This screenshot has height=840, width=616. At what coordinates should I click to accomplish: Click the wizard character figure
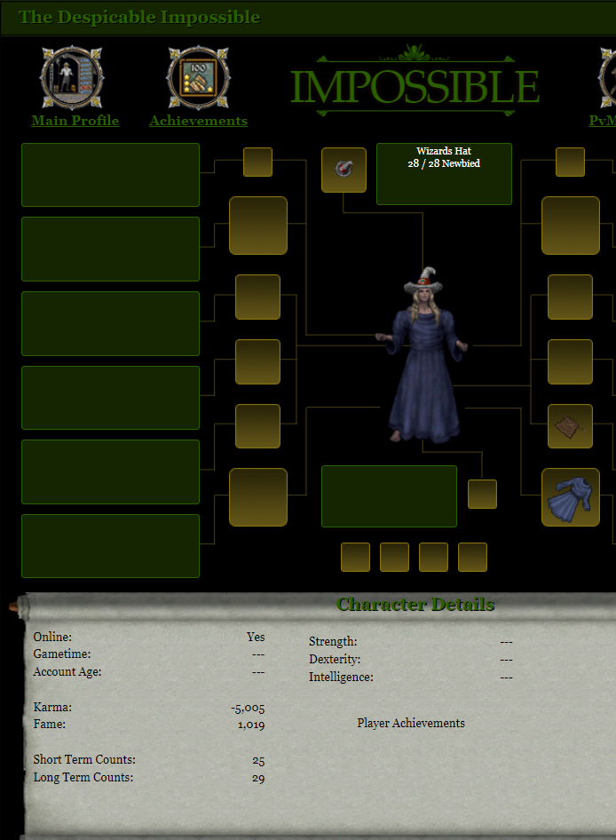(423, 355)
